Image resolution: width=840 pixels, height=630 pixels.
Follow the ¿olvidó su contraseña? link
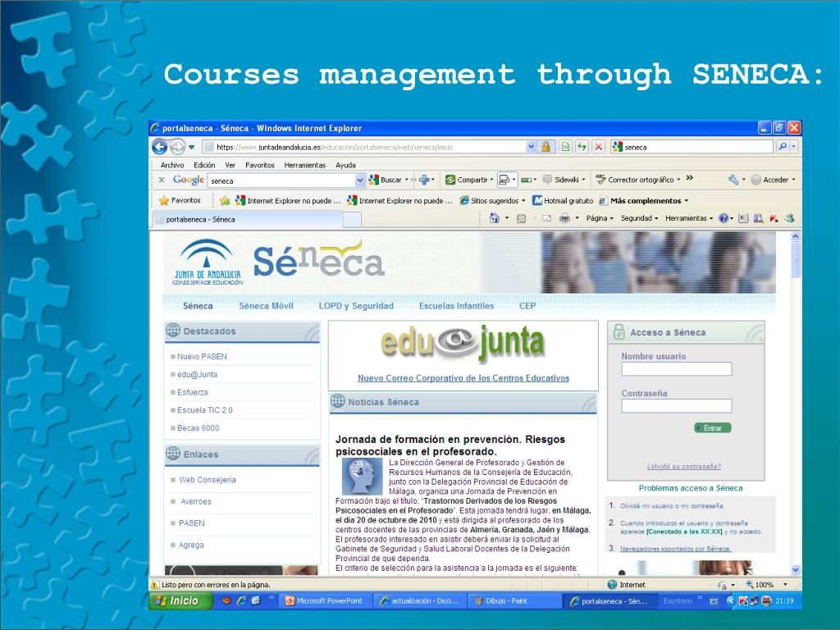(x=683, y=466)
